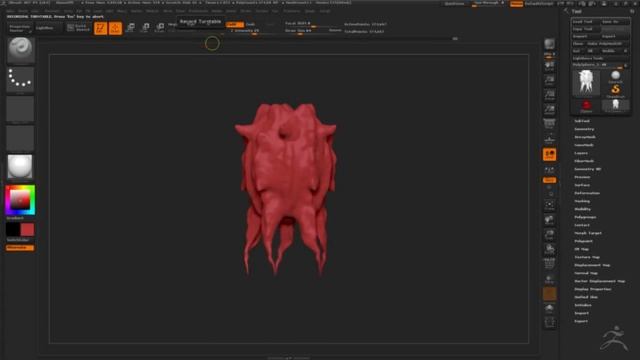Click the BPR render icon
The width and height of the screenshot is (640, 360).
coord(549,44)
